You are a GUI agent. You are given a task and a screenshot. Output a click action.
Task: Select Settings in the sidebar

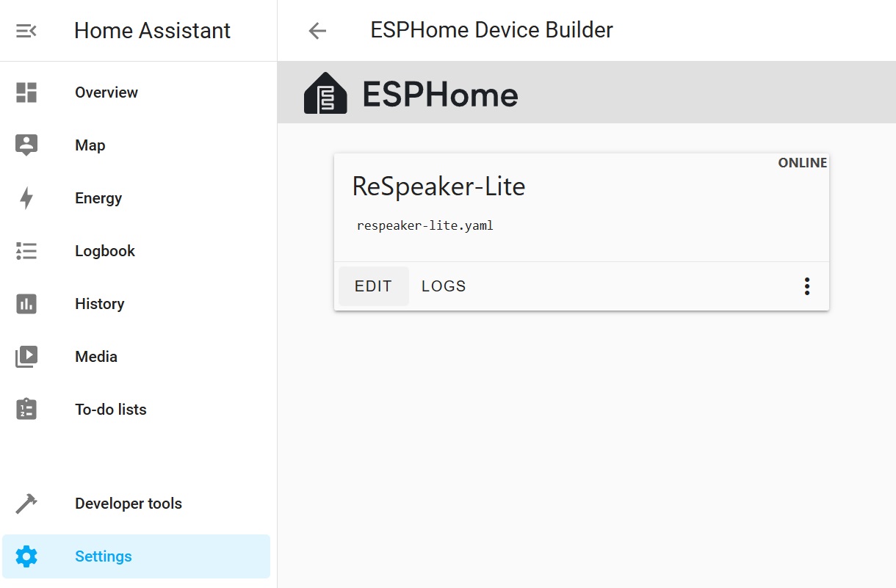137,556
